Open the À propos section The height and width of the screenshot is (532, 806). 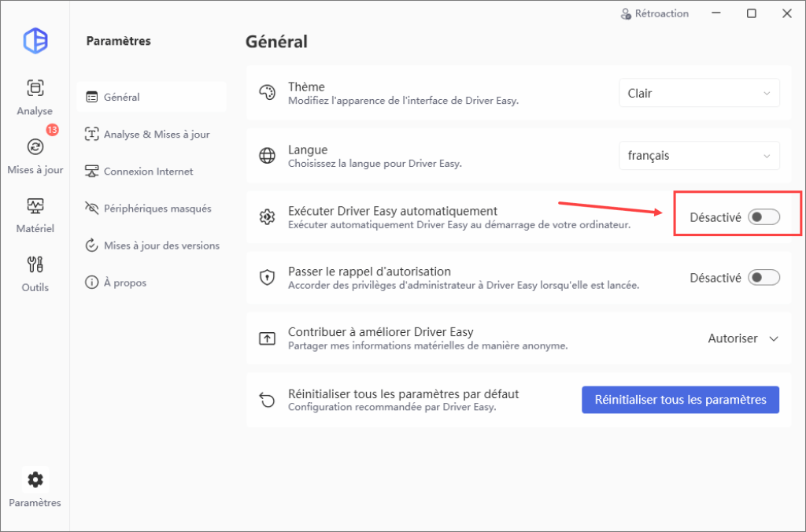(152, 283)
